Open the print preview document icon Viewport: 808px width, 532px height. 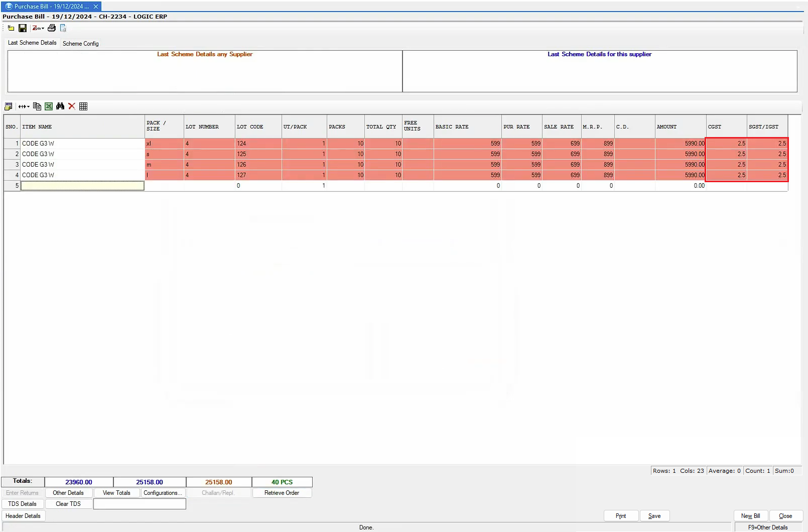point(63,28)
